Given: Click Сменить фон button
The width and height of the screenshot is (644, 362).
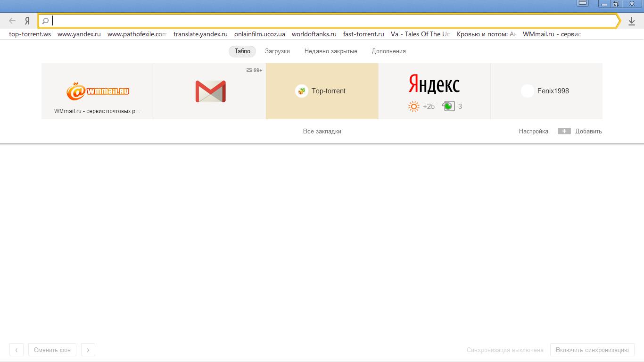Looking at the screenshot, I should coord(52,350).
